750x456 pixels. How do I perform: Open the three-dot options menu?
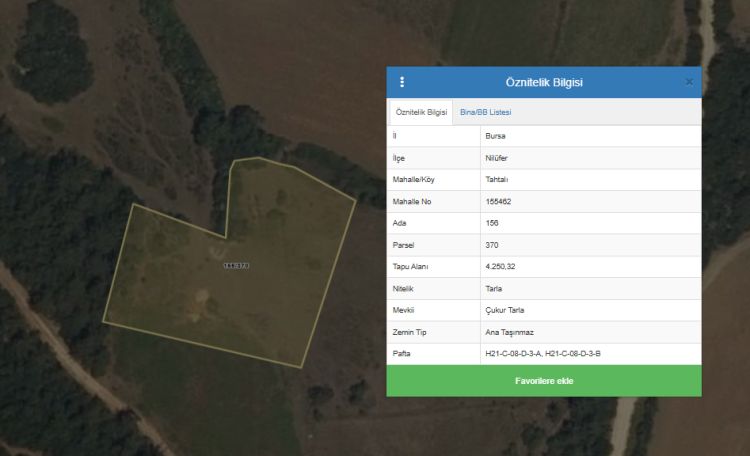click(402, 82)
